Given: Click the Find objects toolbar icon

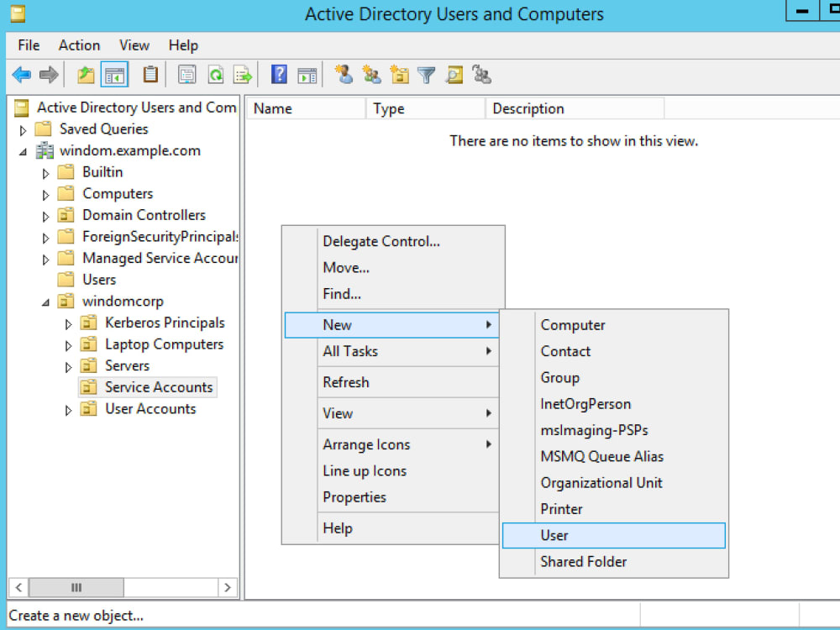Looking at the screenshot, I should pyautogui.click(x=454, y=74).
